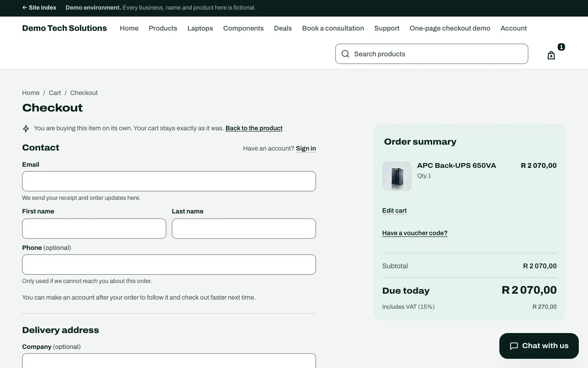Click the Sign in link
The image size is (588, 368).
pos(306,148)
